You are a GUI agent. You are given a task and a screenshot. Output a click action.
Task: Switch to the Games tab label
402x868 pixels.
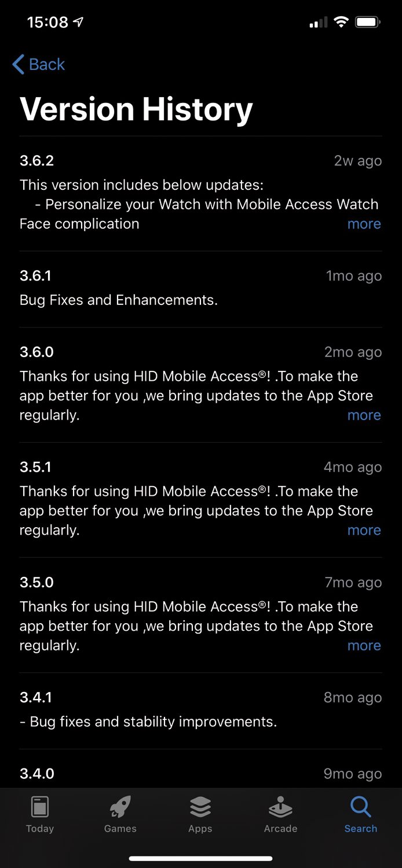120,829
